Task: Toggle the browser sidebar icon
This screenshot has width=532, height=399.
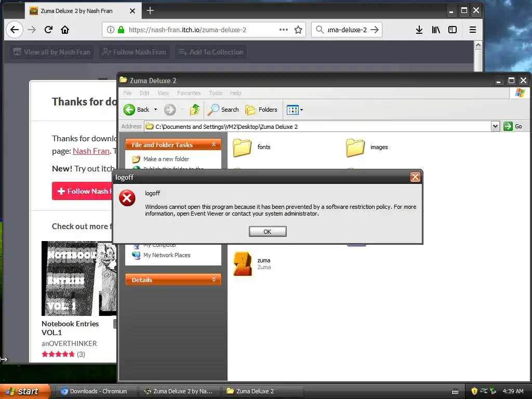Action: coord(453,30)
